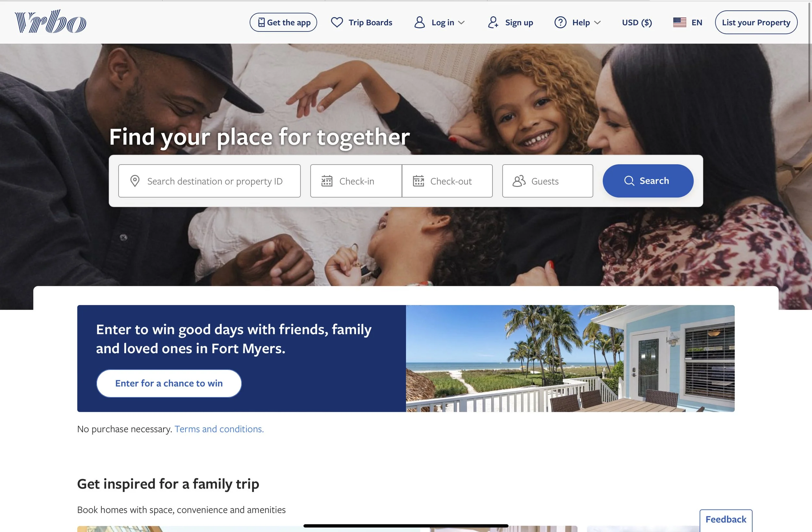Click the add-user icon beside Sign up
This screenshot has width=812, height=532.
point(493,22)
